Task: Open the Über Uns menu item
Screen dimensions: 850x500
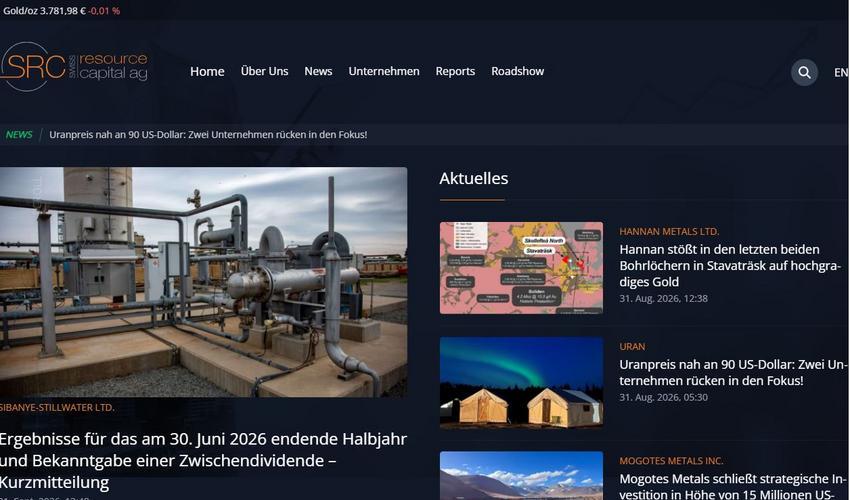Action: coord(265,71)
